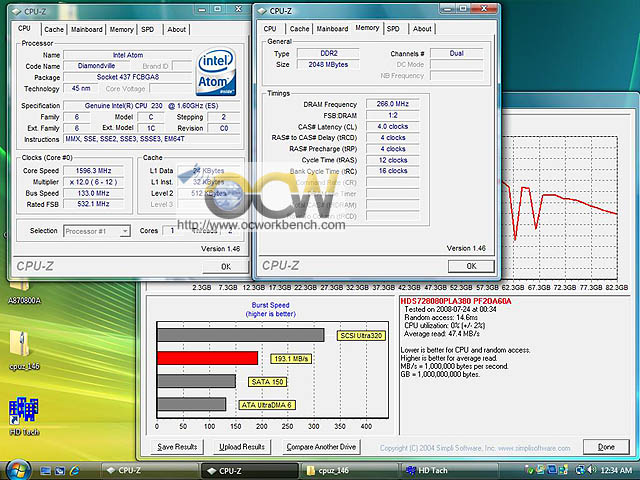Screen dimensions: 640x480
Task: Click the 4.0 clocks CAS latency value
Action: click(393, 127)
